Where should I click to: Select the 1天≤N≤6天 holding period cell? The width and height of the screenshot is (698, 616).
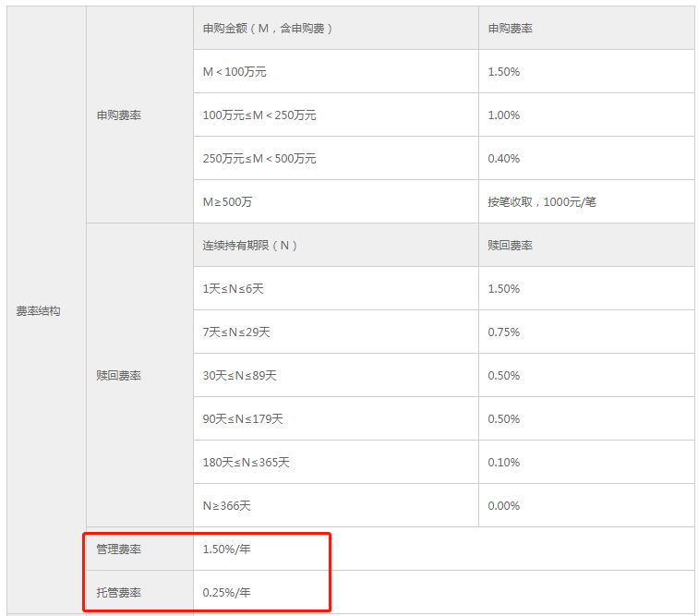[x=234, y=289]
